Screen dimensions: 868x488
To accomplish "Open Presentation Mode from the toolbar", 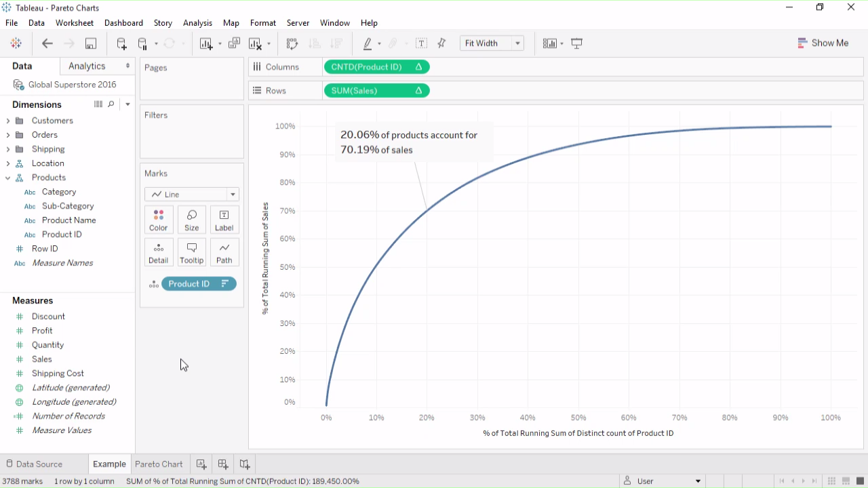I will pos(577,43).
